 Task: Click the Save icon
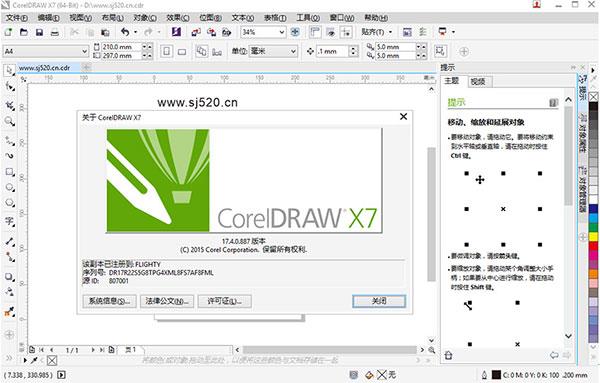pos(39,32)
